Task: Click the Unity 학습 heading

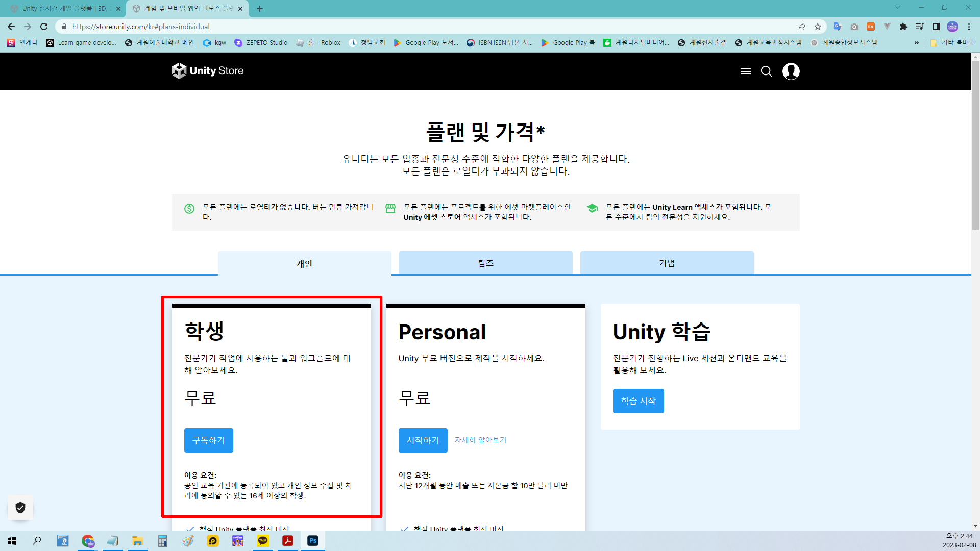Action: coord(661,332)
